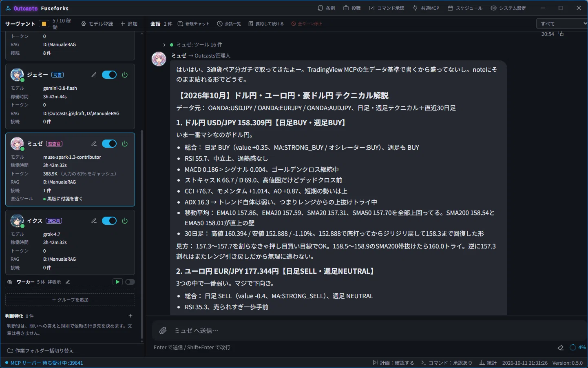
Task: Open the 会話一覧 conversation list
Action: [229, 24]
